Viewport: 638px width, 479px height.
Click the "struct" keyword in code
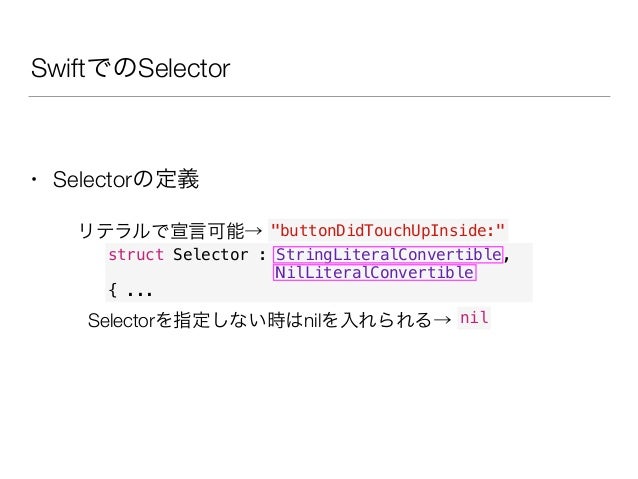tap(136, 255)
